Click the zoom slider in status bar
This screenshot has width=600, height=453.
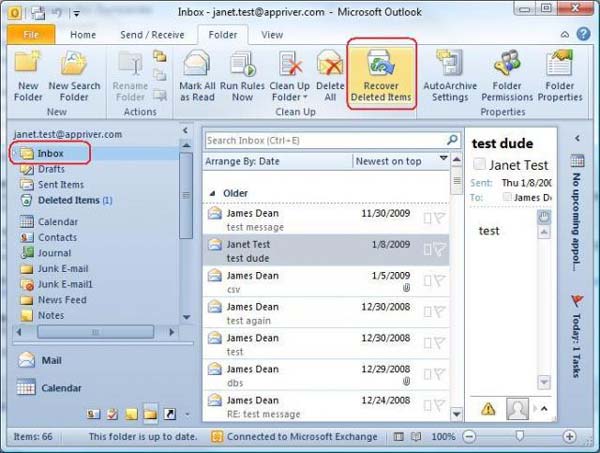coord(518,437)
